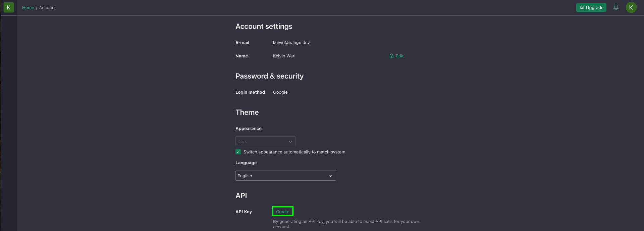Image resolution: width=644 pixels, height=231 pixels.
Task: Click the Upgrade button label
Action: (594, 7)
